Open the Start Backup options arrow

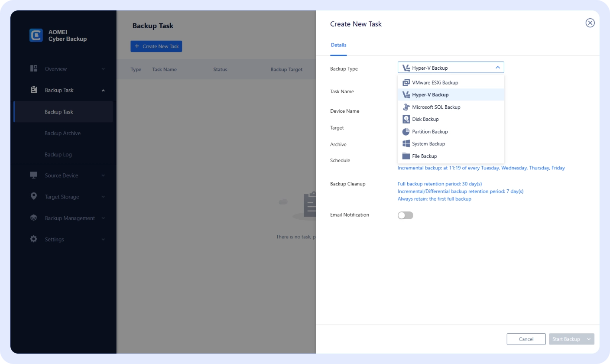pyautogui.click(x=588, y=339)
